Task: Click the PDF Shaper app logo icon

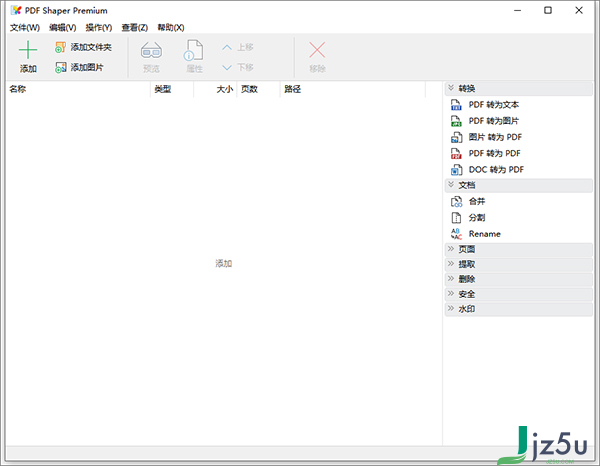Action: [16, 10]
